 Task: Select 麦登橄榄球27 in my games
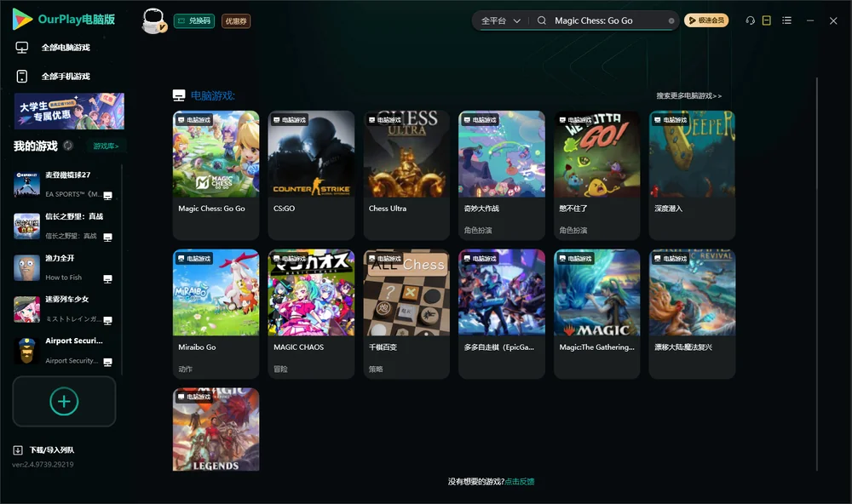(x=64, y=184)
